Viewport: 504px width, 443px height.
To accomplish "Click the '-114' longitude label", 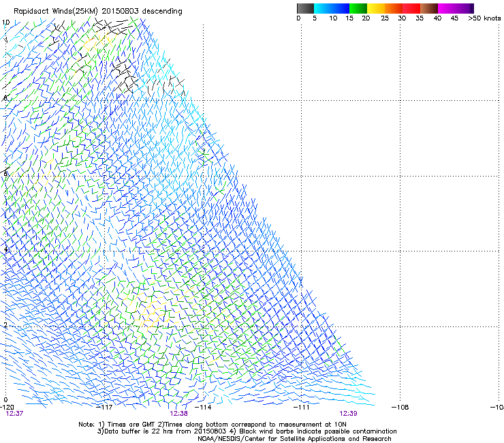I will [x=203, y=408].
